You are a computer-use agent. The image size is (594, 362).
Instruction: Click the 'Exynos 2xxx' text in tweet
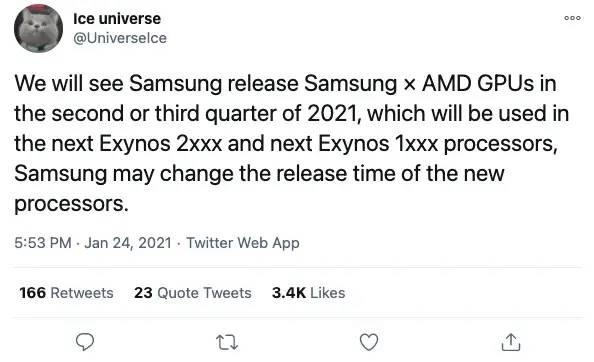pyautogui.click(x=161, y=144)
